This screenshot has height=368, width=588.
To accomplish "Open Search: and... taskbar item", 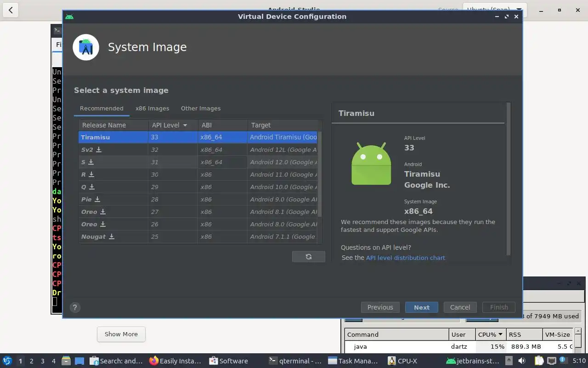I will [116, 361].
